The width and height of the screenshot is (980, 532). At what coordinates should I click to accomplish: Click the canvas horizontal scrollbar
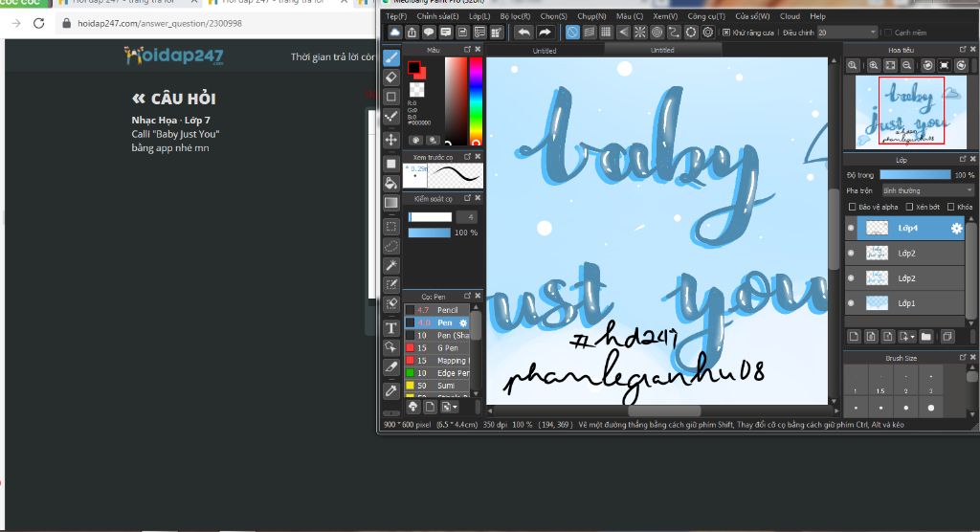click(664, 410)
